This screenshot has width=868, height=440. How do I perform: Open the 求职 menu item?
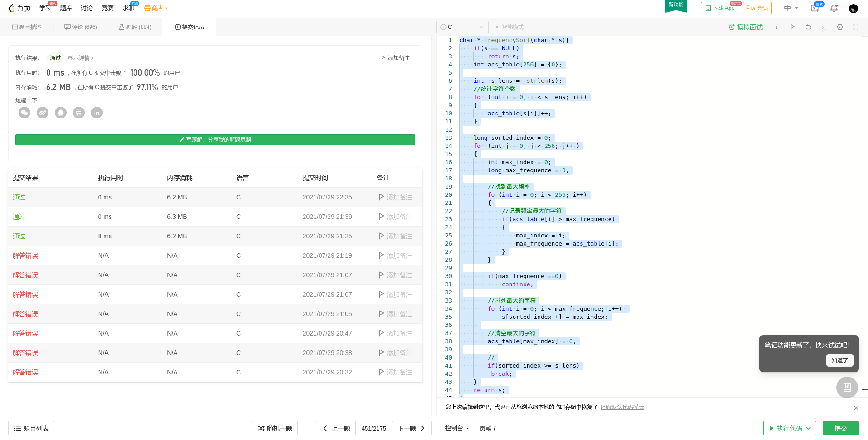129,8
